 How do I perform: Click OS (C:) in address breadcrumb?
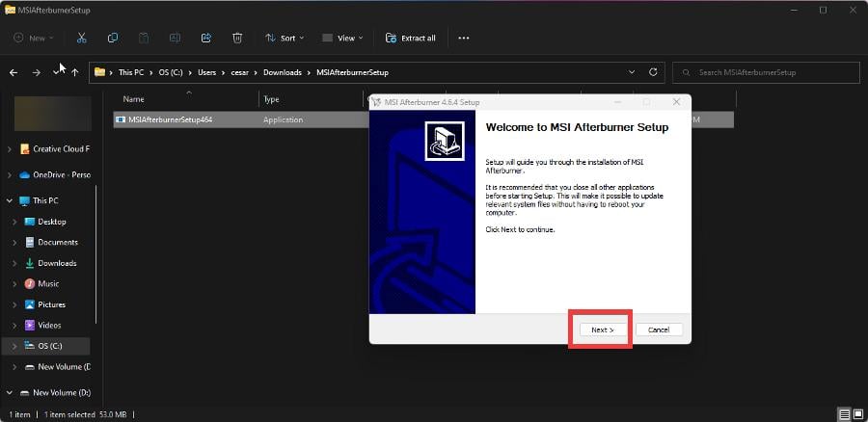(x=171, y=72)
